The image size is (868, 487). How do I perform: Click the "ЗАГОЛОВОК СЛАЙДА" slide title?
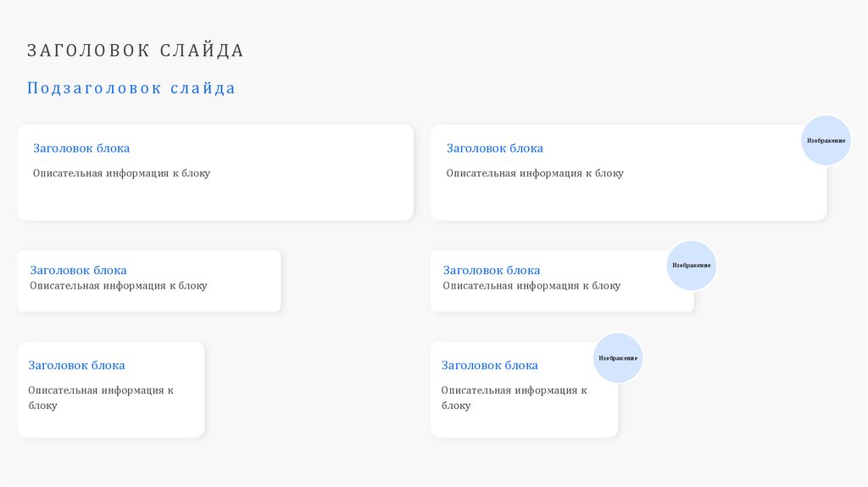pyautogui.click(x=136, y=51)
